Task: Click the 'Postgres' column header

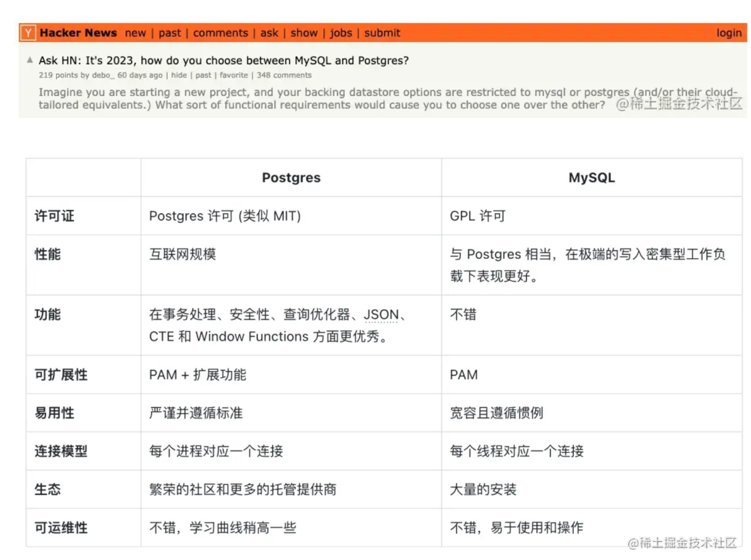Action: click(x=291, y=177)
